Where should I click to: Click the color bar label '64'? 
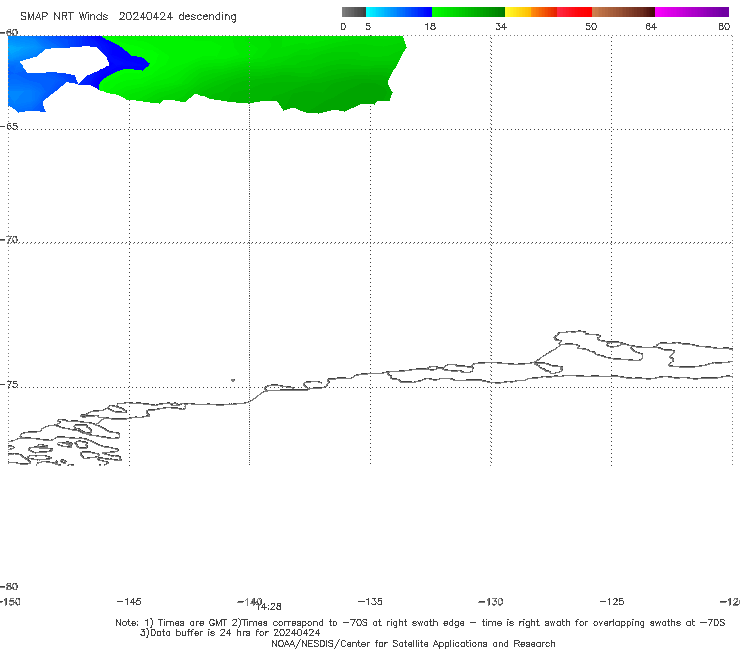click(x=651, y=26)
